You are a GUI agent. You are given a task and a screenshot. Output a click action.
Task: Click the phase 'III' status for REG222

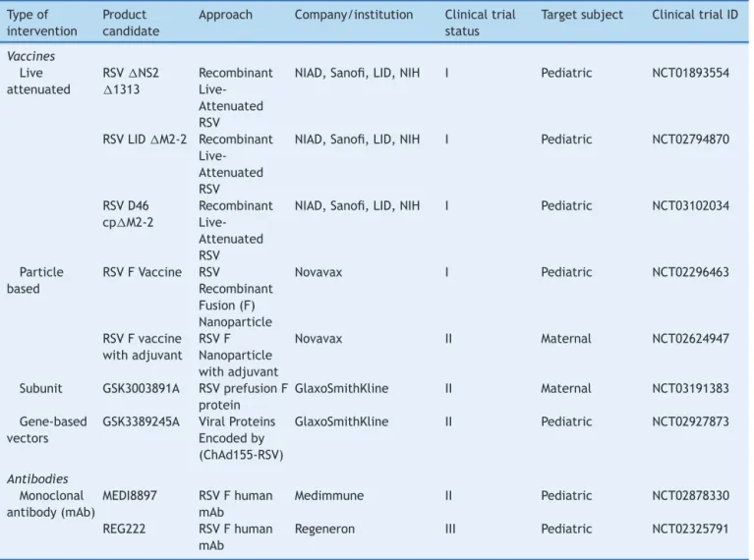click(450, 529)
